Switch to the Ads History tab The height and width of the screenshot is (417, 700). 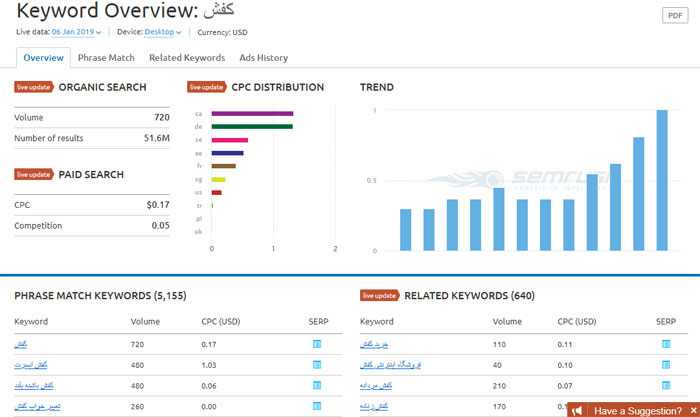coord(263,58)
